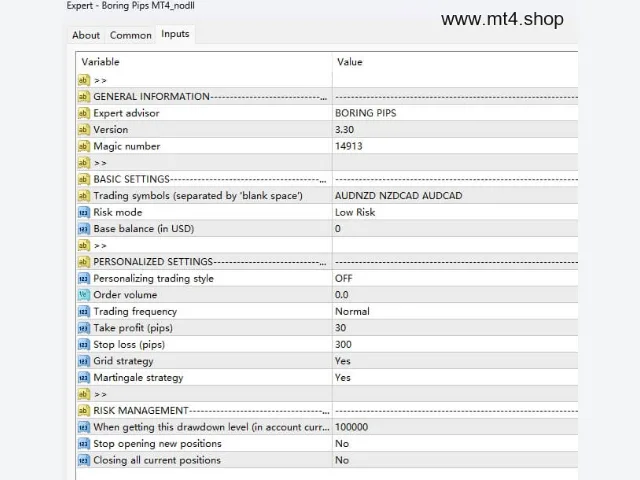640x480 pixels.
Task: Click the string icon beside PERSONALIZED SETTINGS
Action: pos(83,262)
